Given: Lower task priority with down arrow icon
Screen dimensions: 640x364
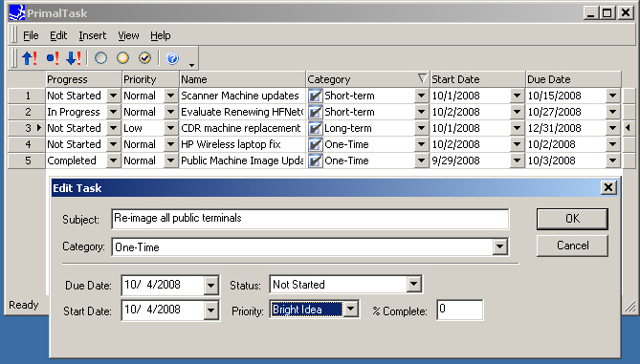Looking at the screenshot, I should 74,58.
